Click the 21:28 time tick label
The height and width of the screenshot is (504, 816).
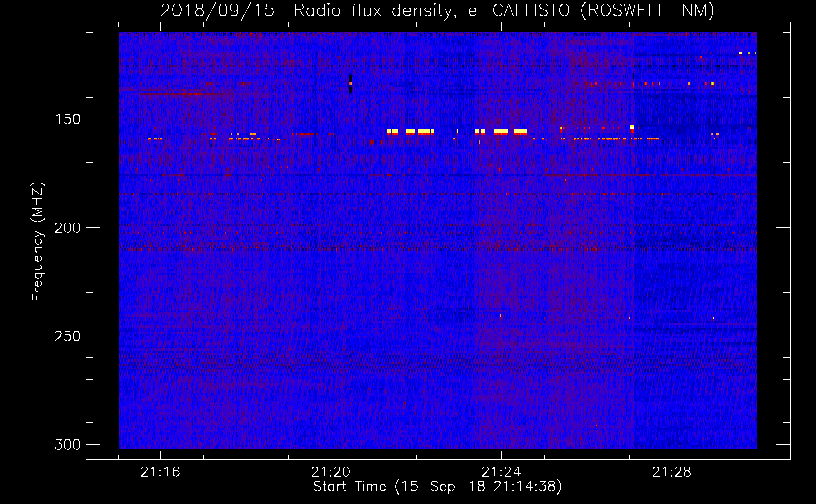point(672,472)
